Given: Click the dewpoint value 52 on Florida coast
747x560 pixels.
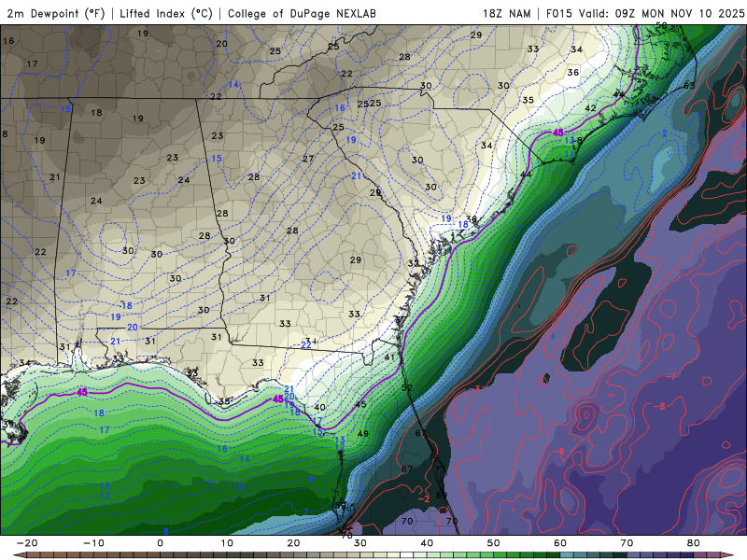Looking at the screenshot, I should point(406,388).
